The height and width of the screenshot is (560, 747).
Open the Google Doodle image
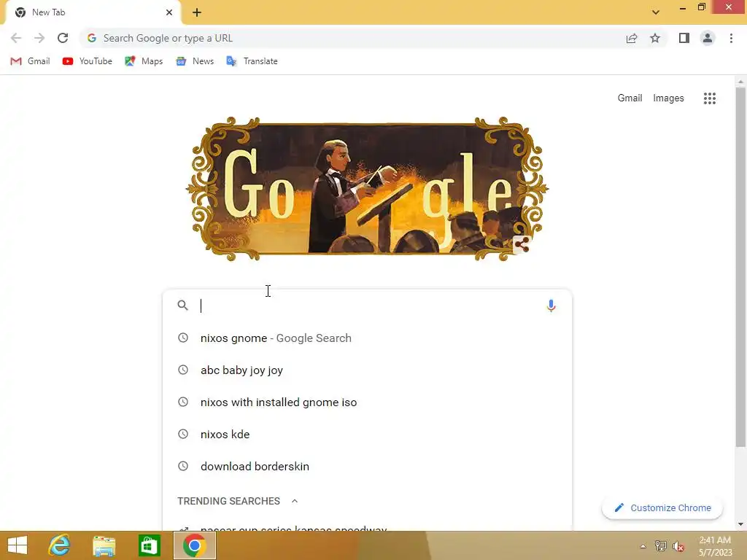point(367,189)
